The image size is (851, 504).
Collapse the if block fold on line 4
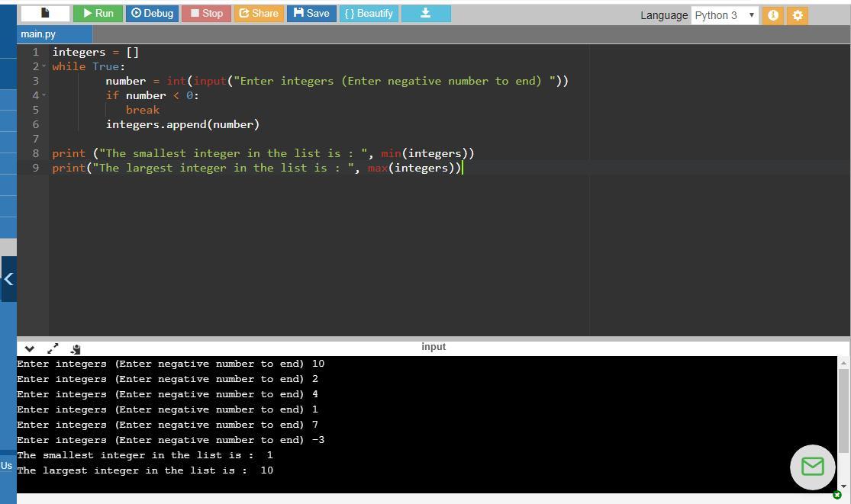pyautogui.click(x=44, y=95)
